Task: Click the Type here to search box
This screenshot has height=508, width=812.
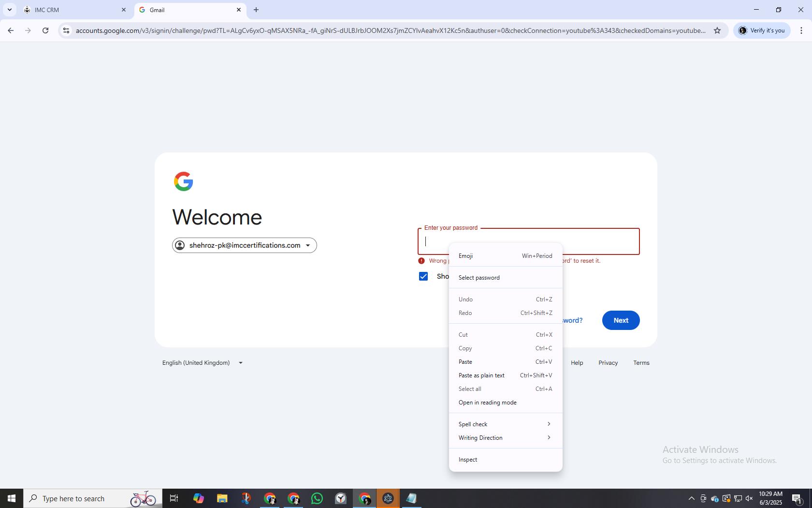Action: [x=93, y=498]
